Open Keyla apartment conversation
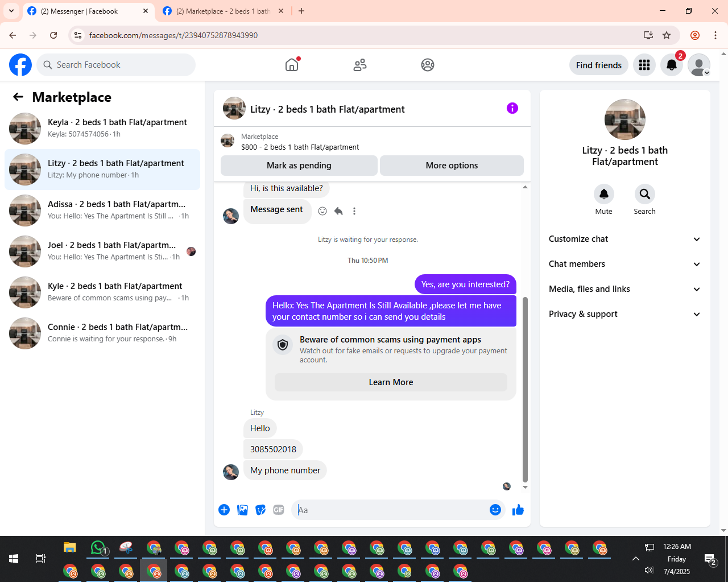Viewport: 728px width, 582px height. coord(102,129)
